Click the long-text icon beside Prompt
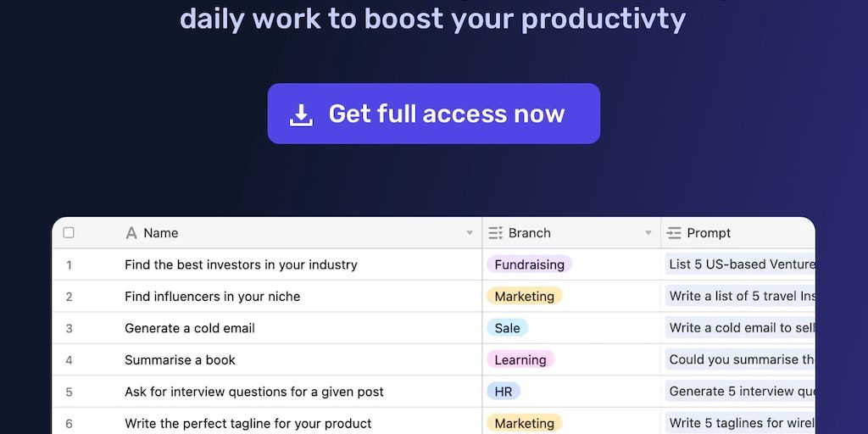Viewport: 868px width, 434px height. pos(674,233)
